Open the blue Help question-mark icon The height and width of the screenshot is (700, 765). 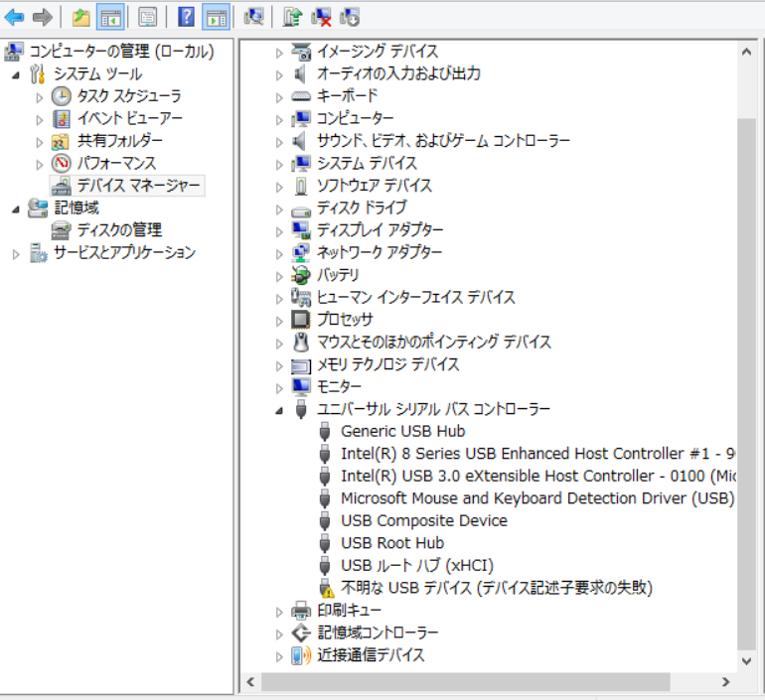pos(186,18)
